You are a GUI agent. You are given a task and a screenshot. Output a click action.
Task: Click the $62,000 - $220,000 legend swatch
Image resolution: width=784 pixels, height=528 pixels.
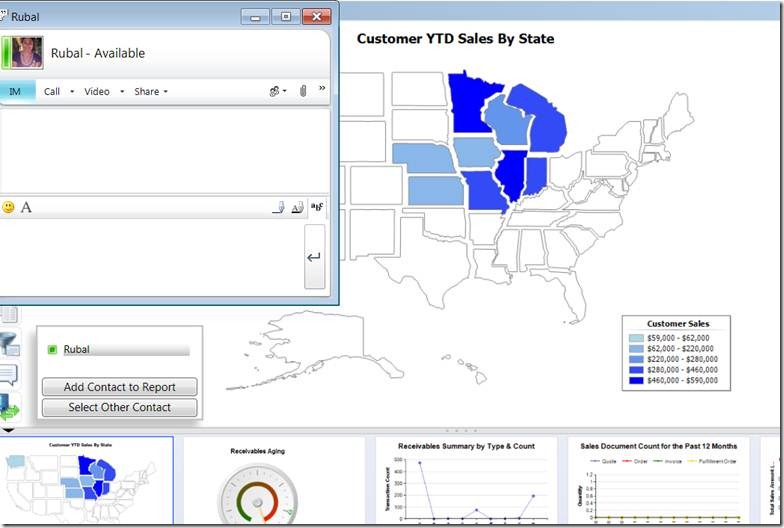(636, 349)
